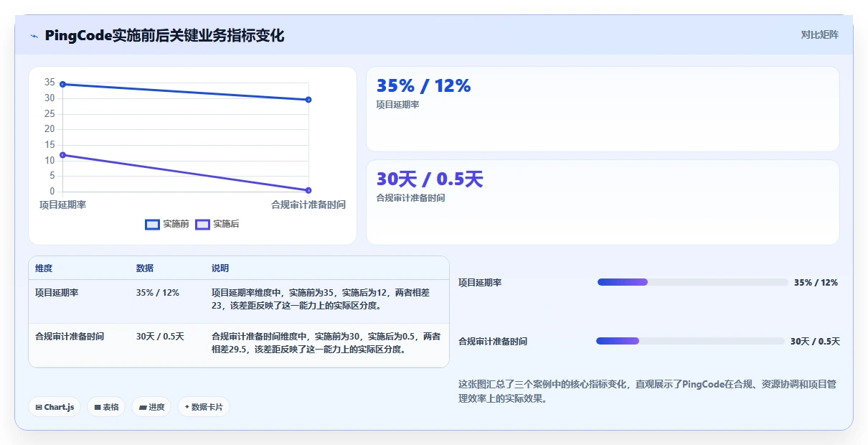This screenshot has width=868, height=445.
Task: Click the lightning icon beside the PingCode title
Action: [x=34, y=36]
